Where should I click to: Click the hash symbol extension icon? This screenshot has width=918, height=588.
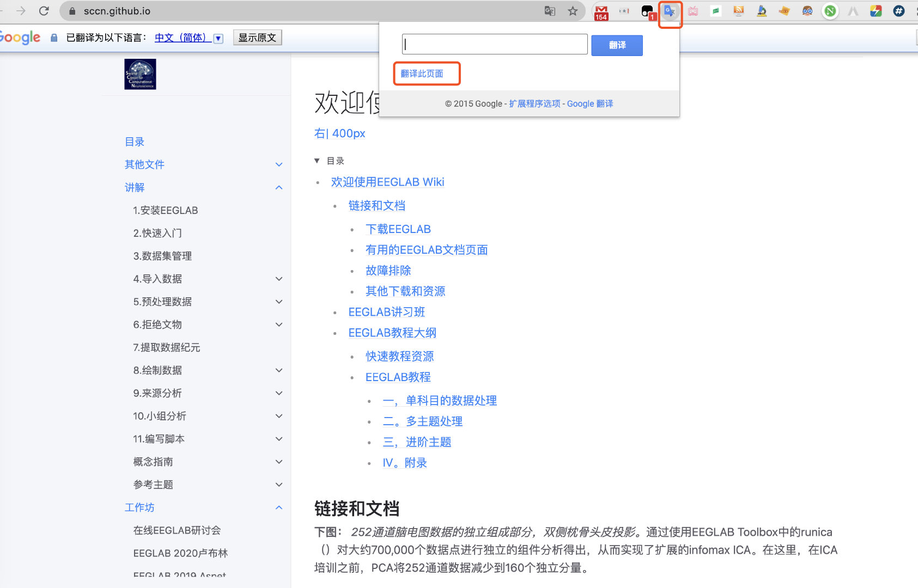[899, 11]
